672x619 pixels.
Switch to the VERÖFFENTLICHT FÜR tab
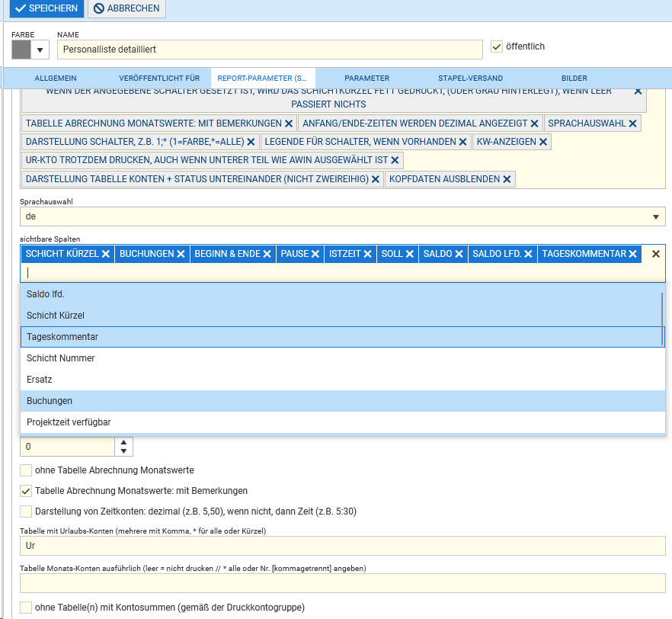click(159, 79)
